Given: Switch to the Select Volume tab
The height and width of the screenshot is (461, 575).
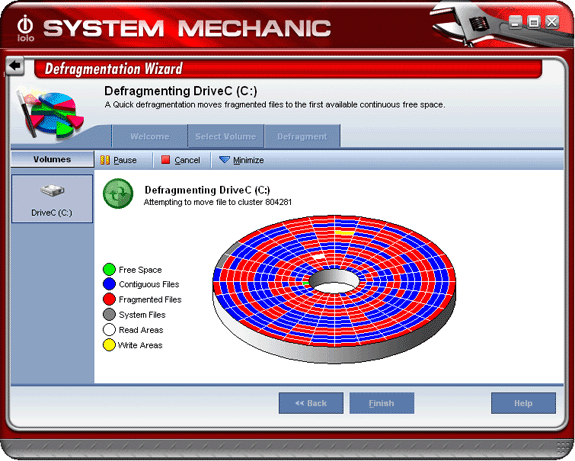Looking at the screenshot, I should pyautogui.click(x=226, y=136).
